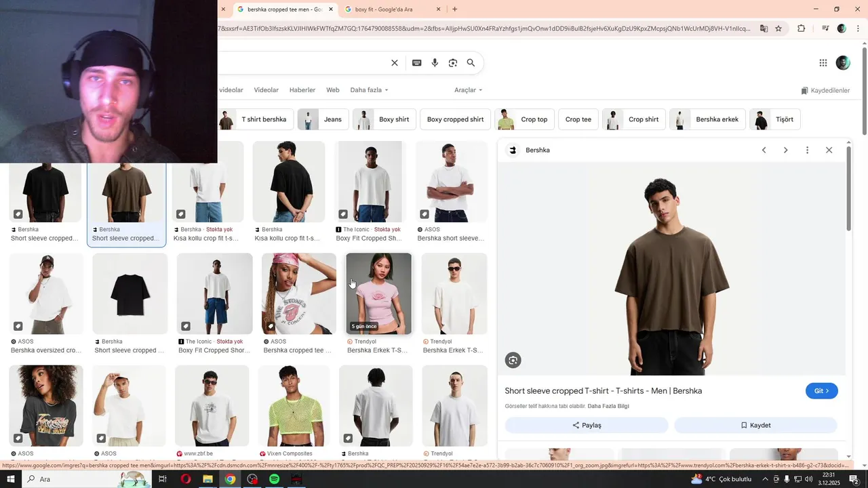Share the image with Paylaş button
This screenshot has width=868, height=488.
[x=587, y=426]
